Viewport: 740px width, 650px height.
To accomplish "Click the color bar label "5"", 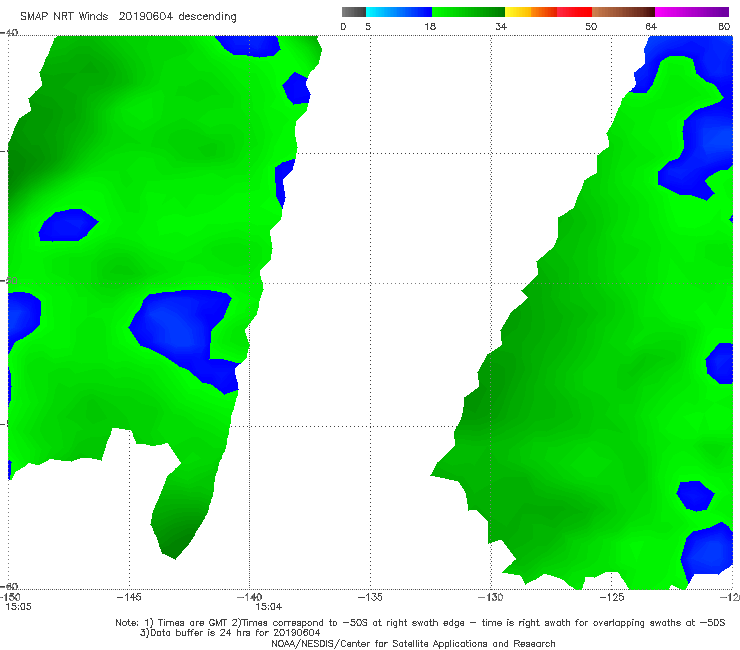I will pos(368,27).
